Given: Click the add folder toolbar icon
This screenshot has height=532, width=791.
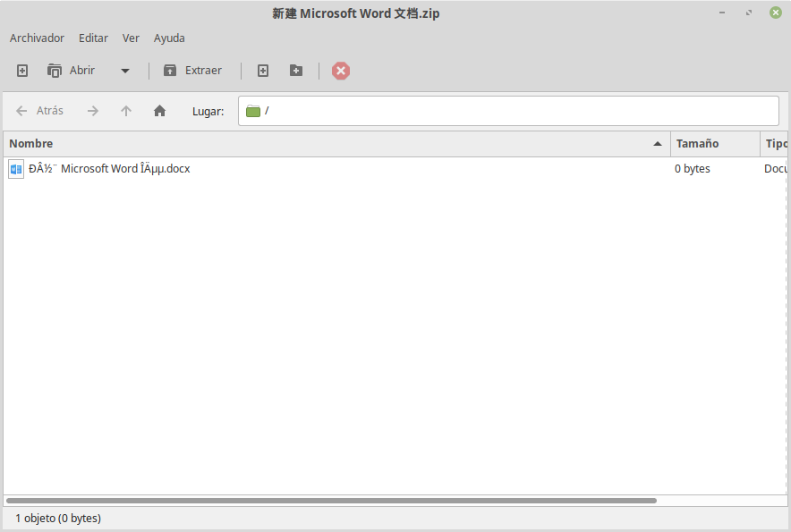Looking at the screenshot, I should 296,70.
